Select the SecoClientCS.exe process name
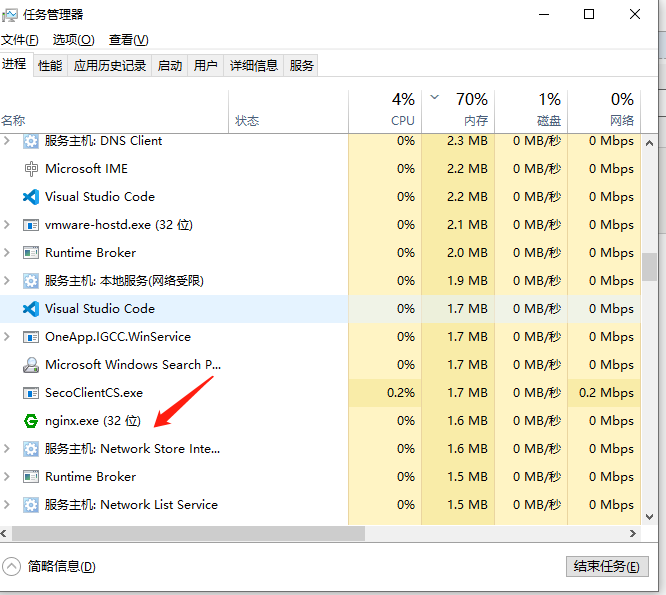Viewport: 666px width, 595px height. tap(94, 393)
